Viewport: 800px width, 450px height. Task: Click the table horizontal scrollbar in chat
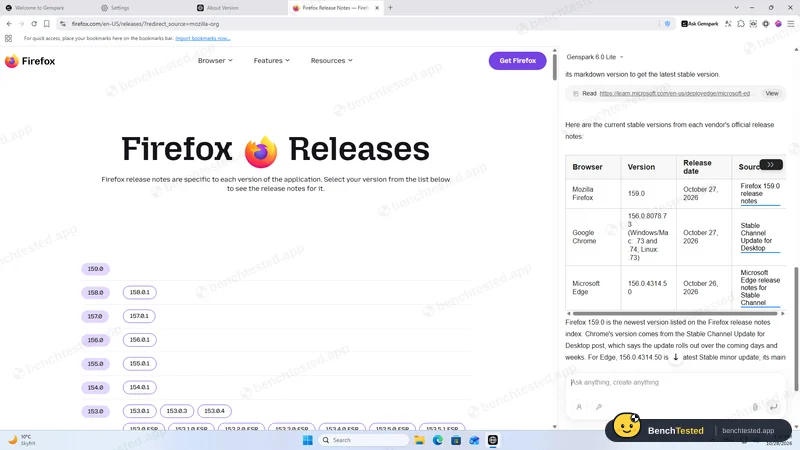(674, 313)
